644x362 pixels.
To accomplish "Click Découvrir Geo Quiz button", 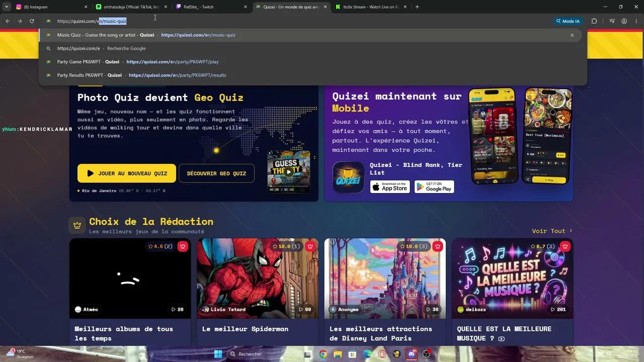I will [x=216, y=173].
